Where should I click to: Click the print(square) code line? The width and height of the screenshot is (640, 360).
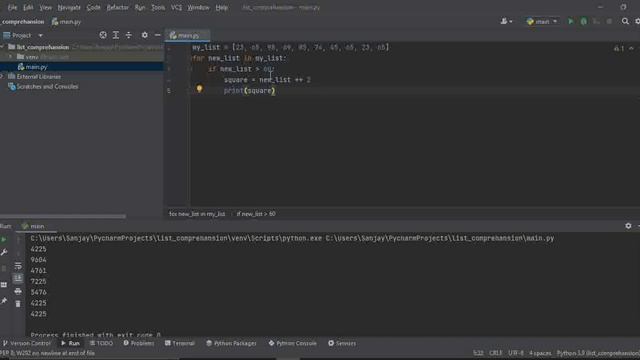coord(249,91)
